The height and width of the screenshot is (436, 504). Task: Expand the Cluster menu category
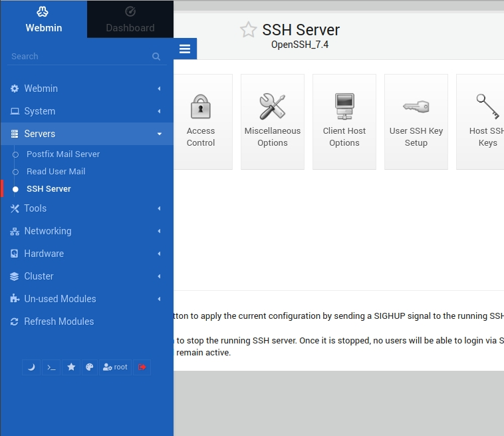(87, 276)
